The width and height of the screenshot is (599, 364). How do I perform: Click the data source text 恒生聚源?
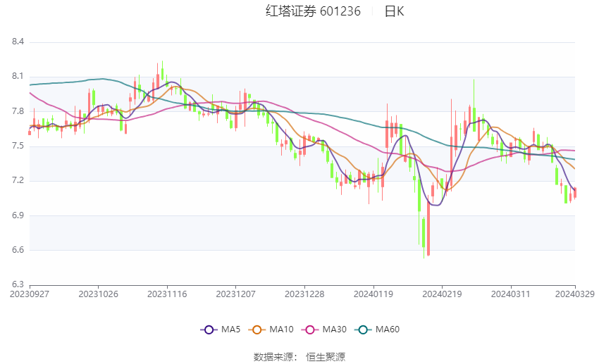click(x=326, y=357)
